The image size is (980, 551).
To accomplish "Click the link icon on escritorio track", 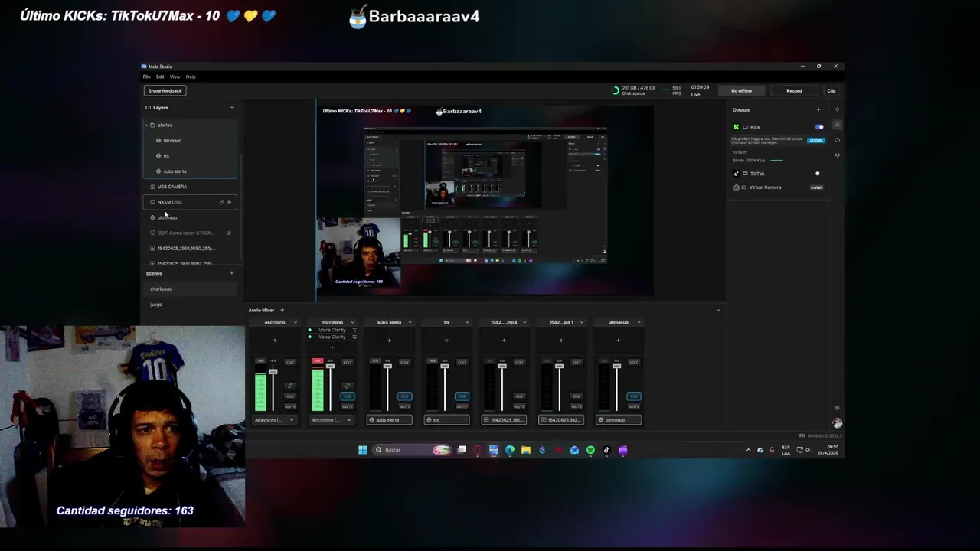I will point(290,386).
